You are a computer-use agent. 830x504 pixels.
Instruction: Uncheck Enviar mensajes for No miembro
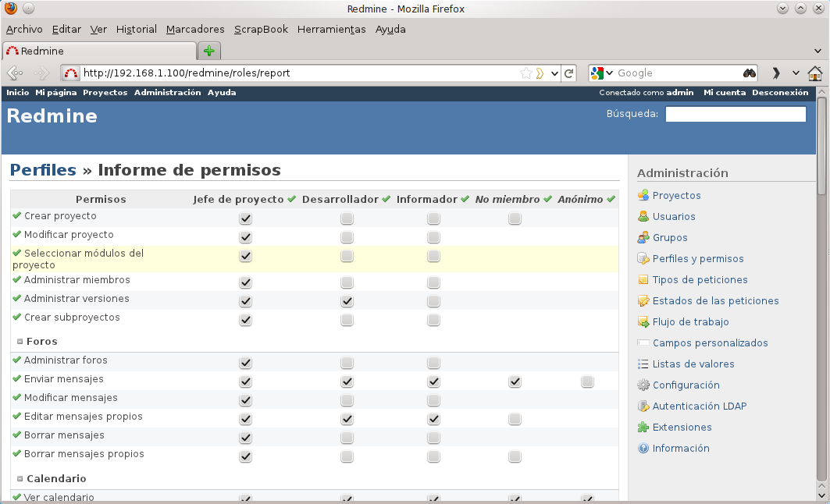point(515,382)
